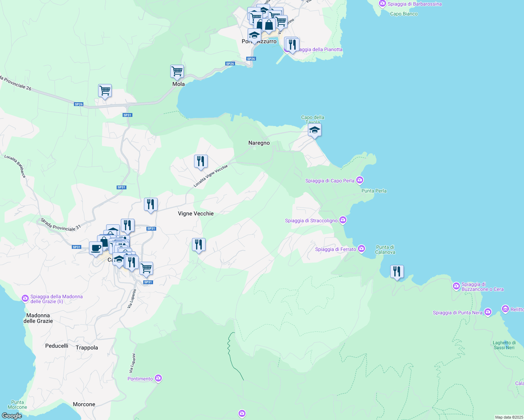Viewport: 524px width, 420px height.
Task: Select the school marker in Capoliveri cluster
Action: click(119, 260)
